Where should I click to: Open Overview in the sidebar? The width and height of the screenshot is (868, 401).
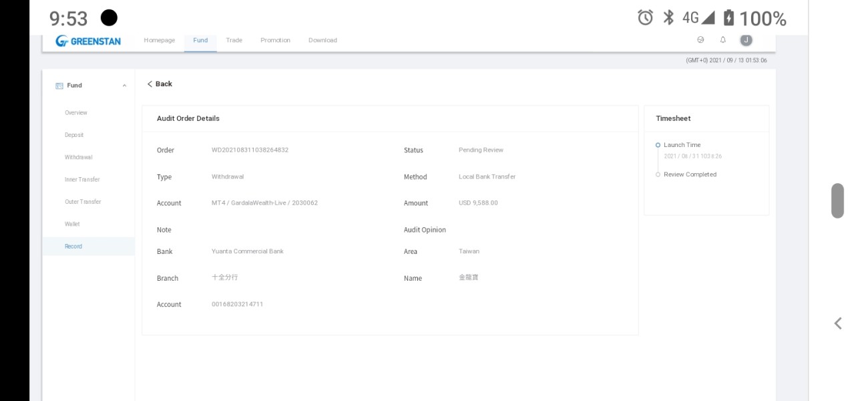coord(76,113)
